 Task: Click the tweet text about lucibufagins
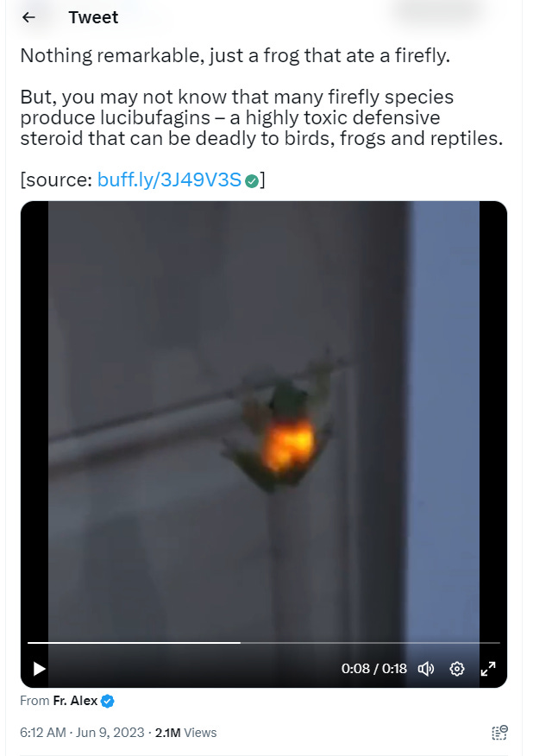point(261,117)
